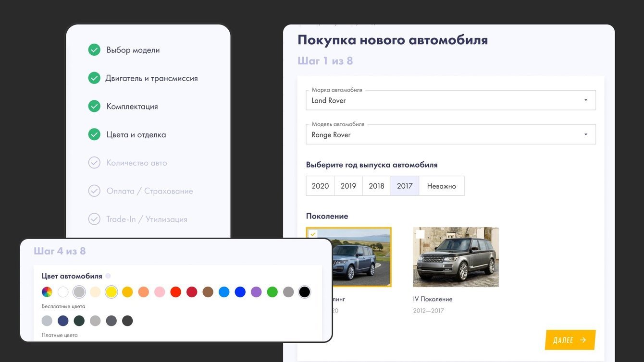
Task: Go to the Количество авто step label
Action: [137, 163]
